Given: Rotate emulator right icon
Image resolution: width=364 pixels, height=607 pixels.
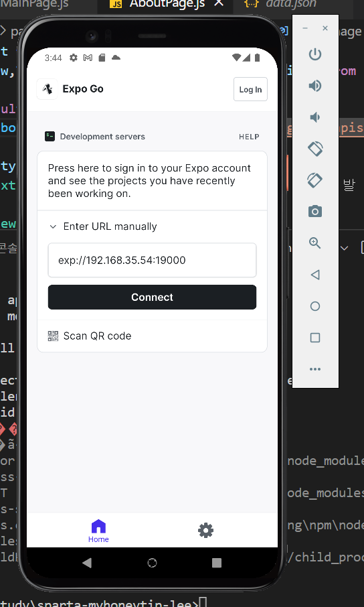Looking at the screenshot, I should (315, 180).
